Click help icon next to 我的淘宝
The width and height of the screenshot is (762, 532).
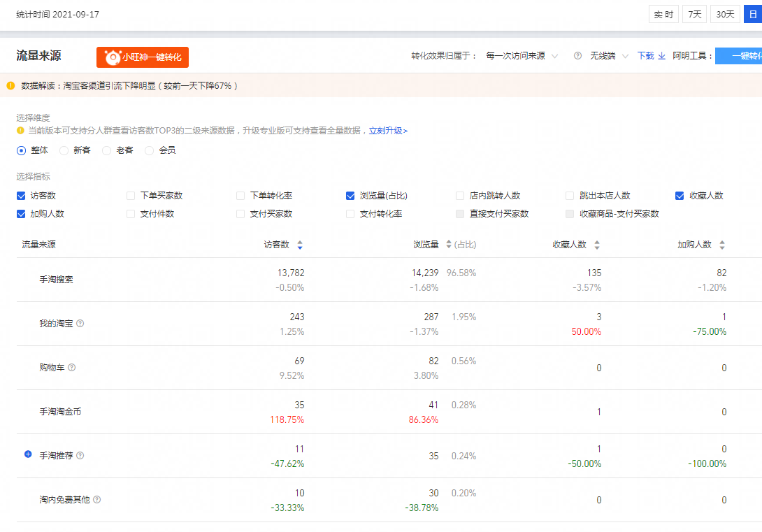tap(80, 324)
